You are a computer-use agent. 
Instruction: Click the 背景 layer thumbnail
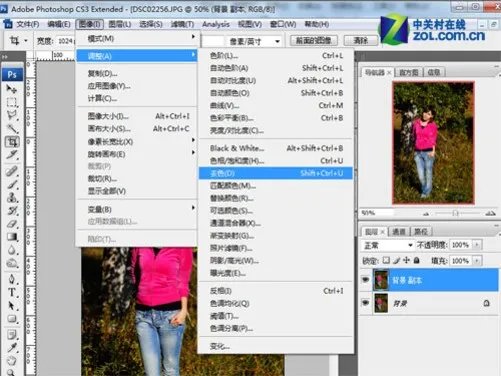tap(381, 303)
